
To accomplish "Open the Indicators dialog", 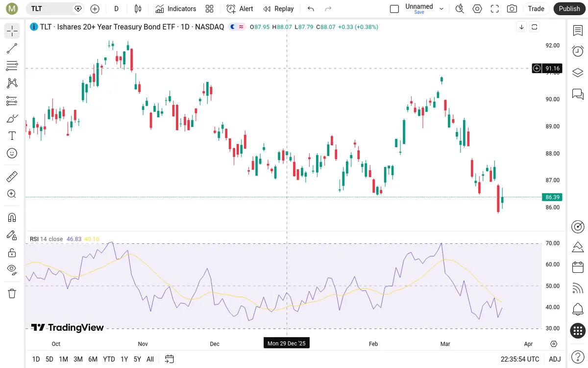I will pyautogui.click(x=176, y=9).
